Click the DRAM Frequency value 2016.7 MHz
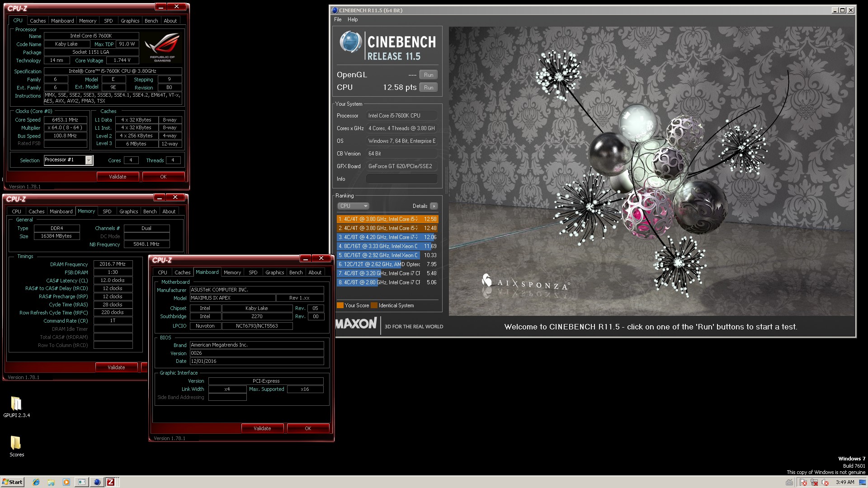 tap(113, 264)
